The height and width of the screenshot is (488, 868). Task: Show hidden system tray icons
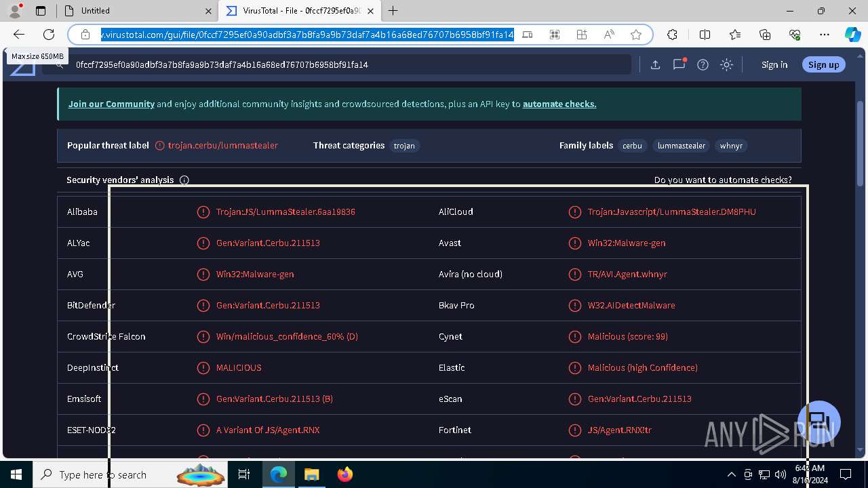(731, 474)
